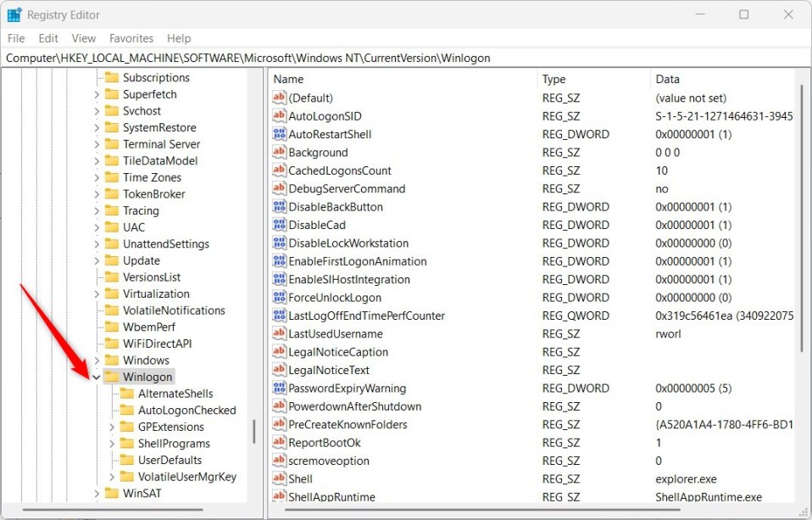Expand the WinSAT key
This screenshot has height=520, width=812.
[x=97, y=494]
